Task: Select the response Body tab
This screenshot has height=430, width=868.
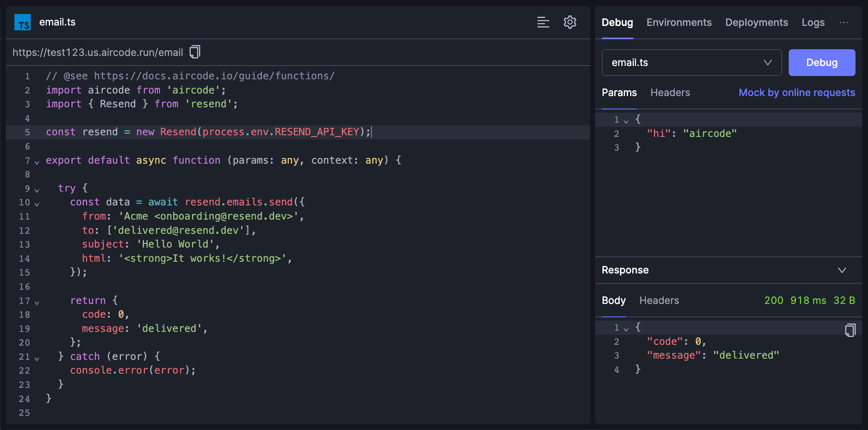Action: [614, 301]
